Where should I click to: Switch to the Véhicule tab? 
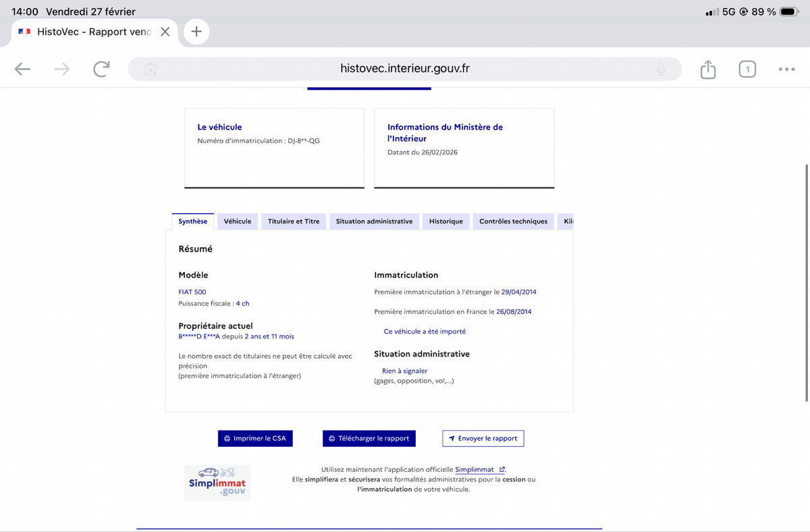click(238, 221)
